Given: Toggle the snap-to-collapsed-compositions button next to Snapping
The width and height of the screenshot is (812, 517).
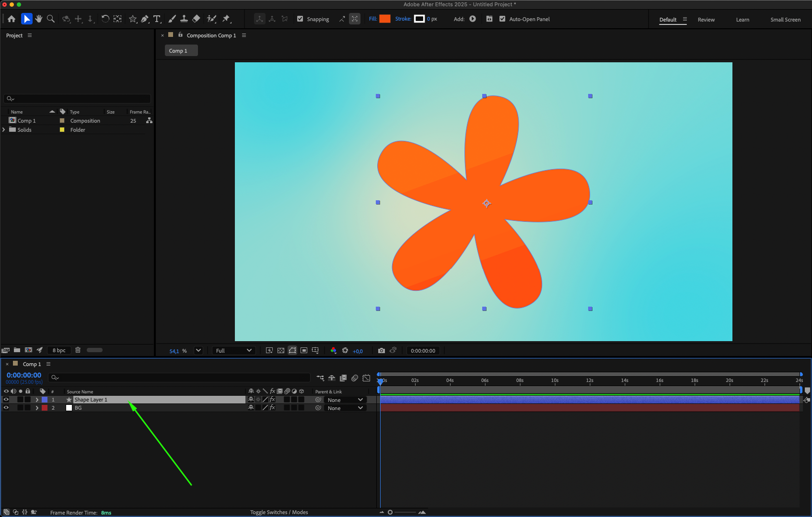Looking at the screenshot, I should click(355, 19).
